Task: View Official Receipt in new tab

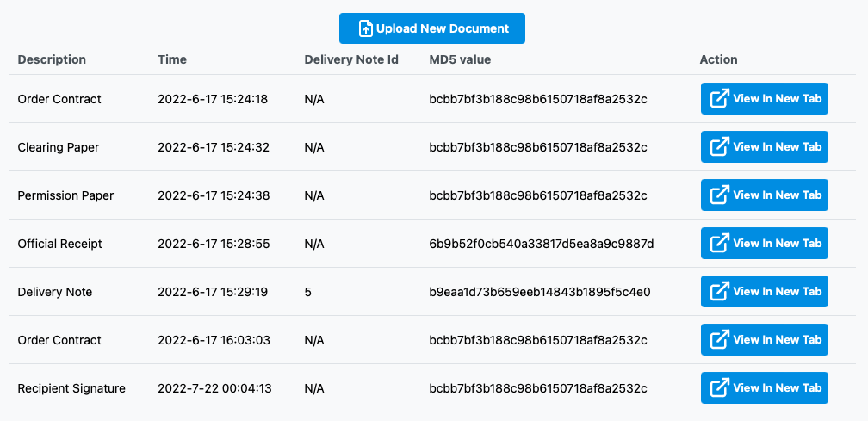Action: pyautogui.click(x=764, y=244)
